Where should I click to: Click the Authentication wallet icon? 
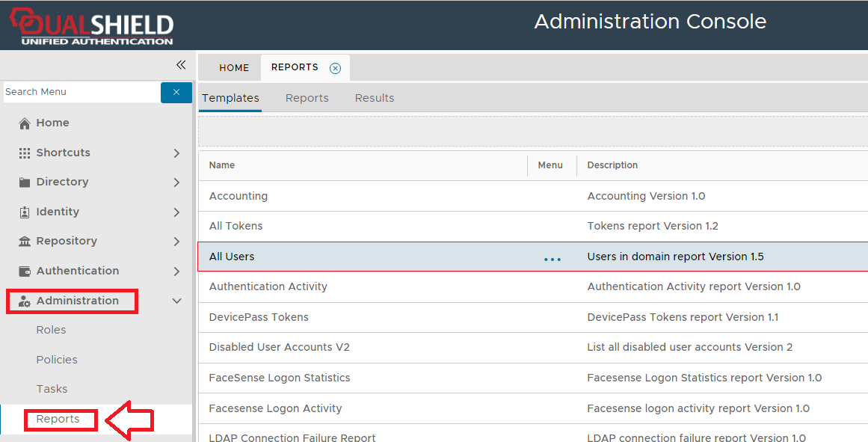[25, 271]
